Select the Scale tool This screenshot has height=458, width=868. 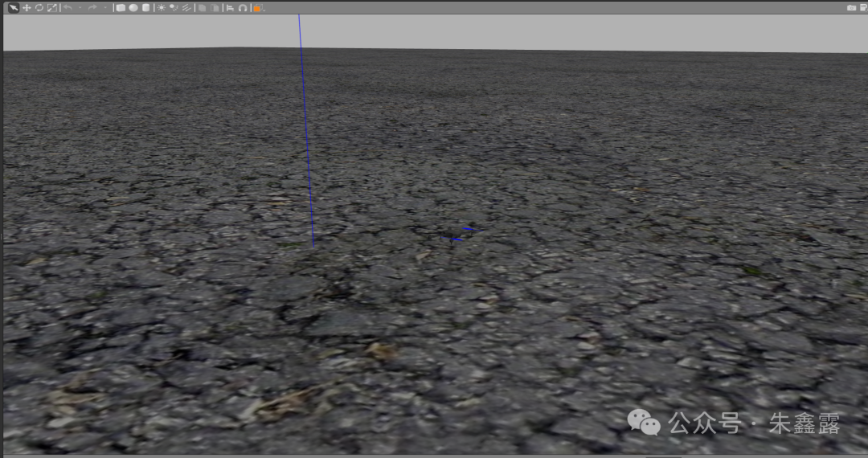point(52,8)
